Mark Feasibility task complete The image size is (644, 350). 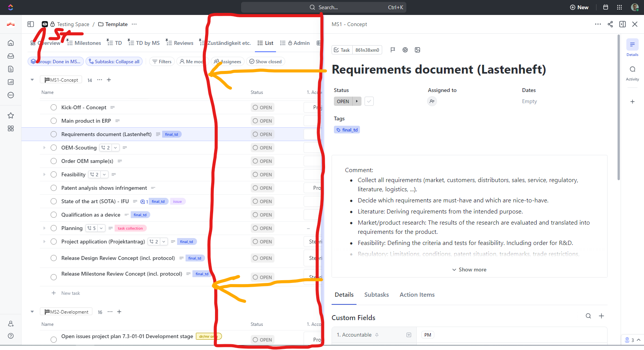(x=54, y=174)
